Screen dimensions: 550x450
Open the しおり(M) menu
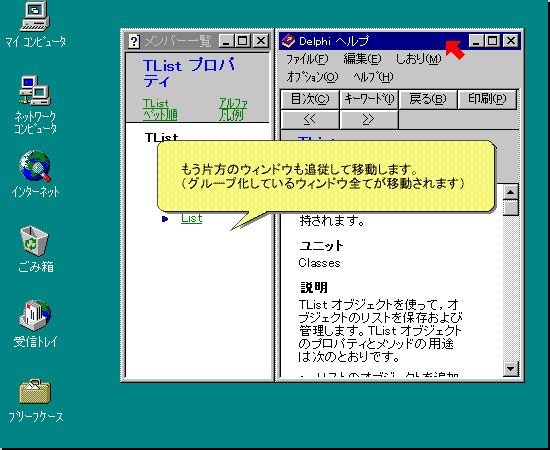[x=418, y=59]
